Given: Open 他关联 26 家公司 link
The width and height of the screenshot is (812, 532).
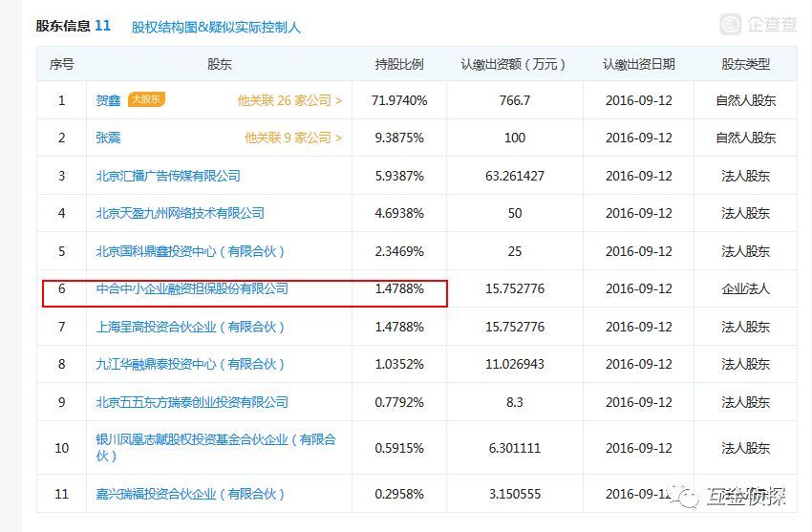Looking at the screenshot, I should (289, 100).
